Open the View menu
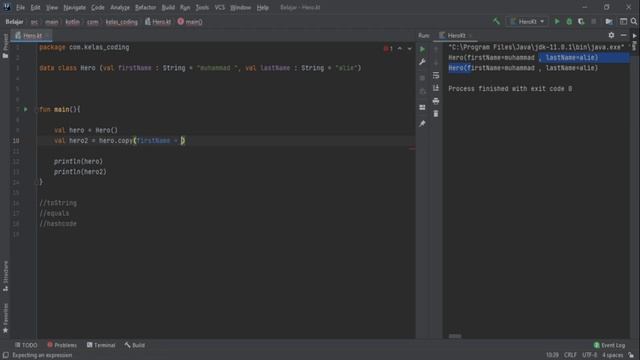 click(51, 7)
